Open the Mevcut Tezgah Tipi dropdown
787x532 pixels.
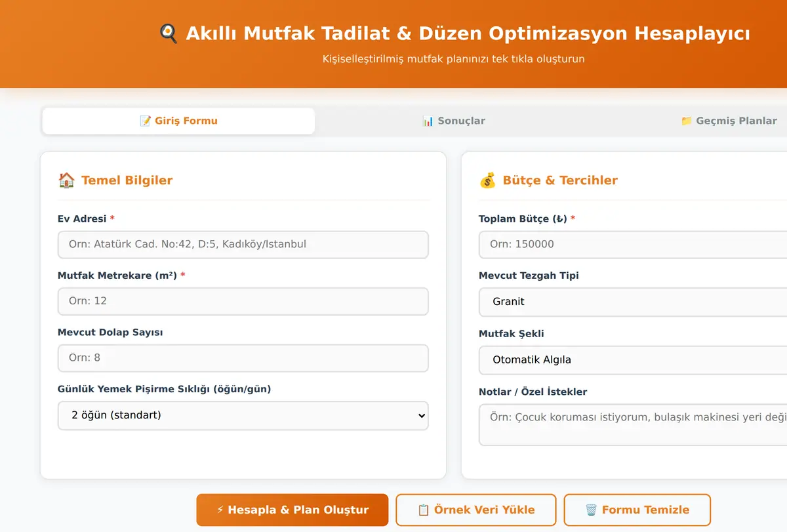(x=633, y=302)
